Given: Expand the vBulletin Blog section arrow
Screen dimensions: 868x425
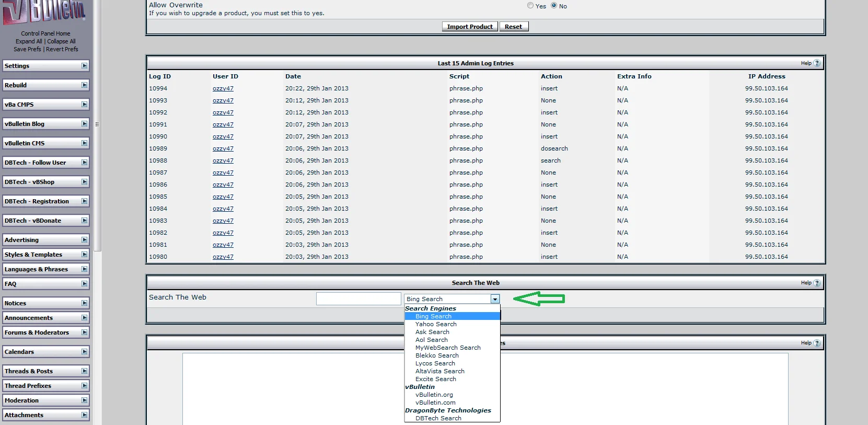Looking at the screenshot, I should (x=84, y=124).
